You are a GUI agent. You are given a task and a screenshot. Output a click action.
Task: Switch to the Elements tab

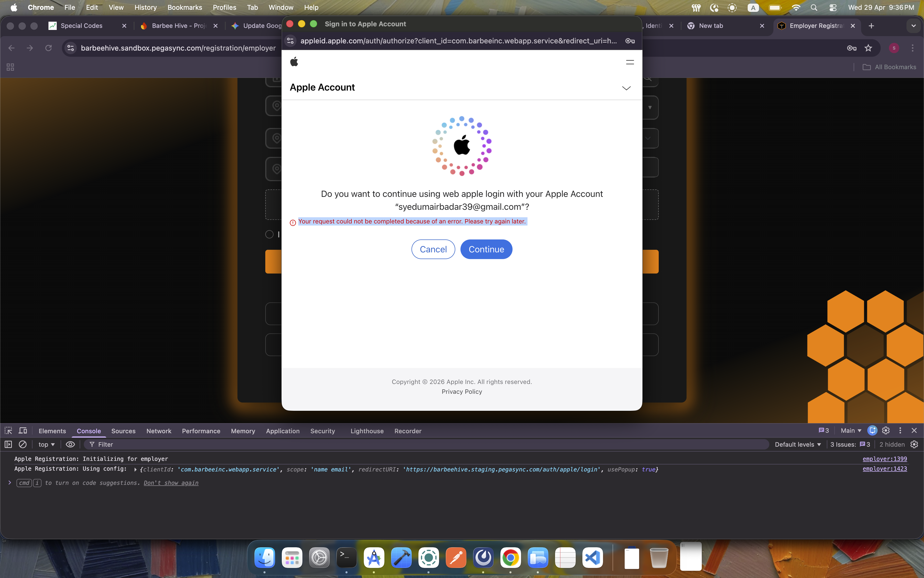coord(52,431)
